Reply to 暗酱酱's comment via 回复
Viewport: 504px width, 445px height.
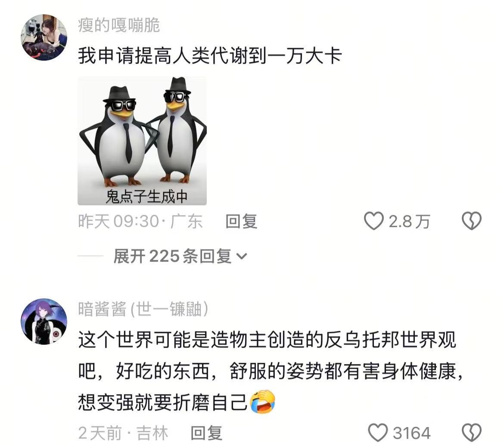[x=206, y=433]
